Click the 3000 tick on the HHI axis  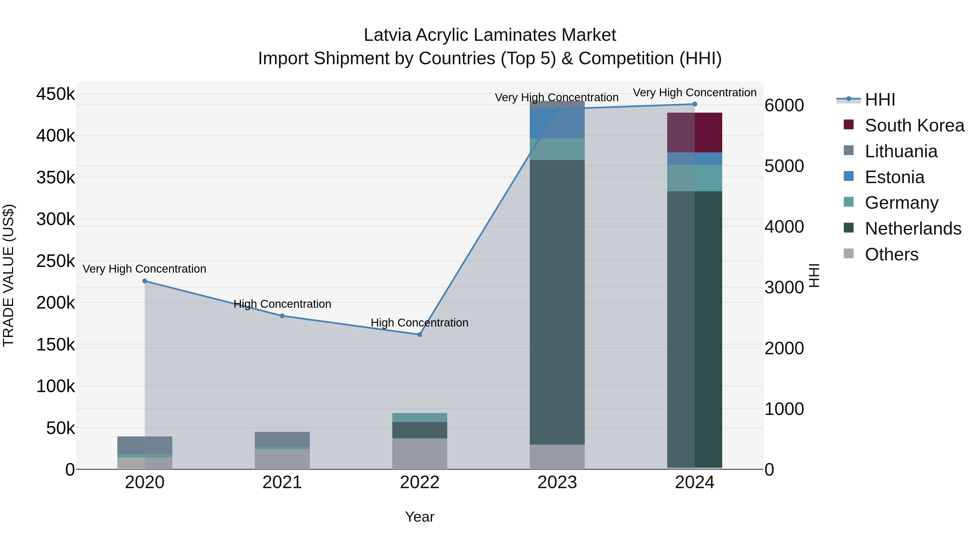pos(785,288)
